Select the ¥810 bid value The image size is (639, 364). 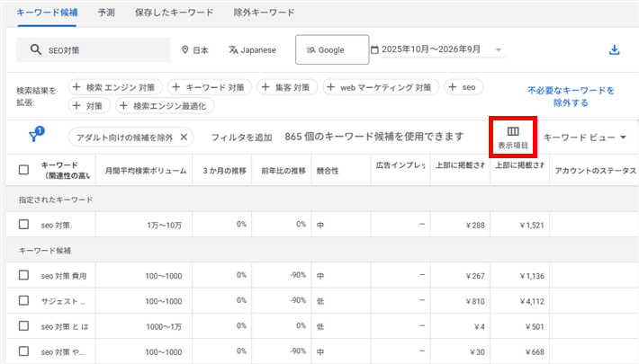click(x=475, y=301)
